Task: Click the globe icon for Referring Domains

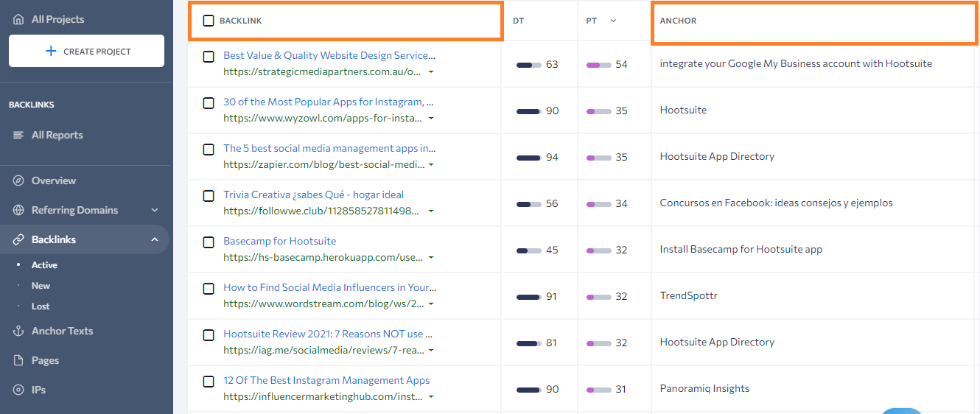Action: 18,210
